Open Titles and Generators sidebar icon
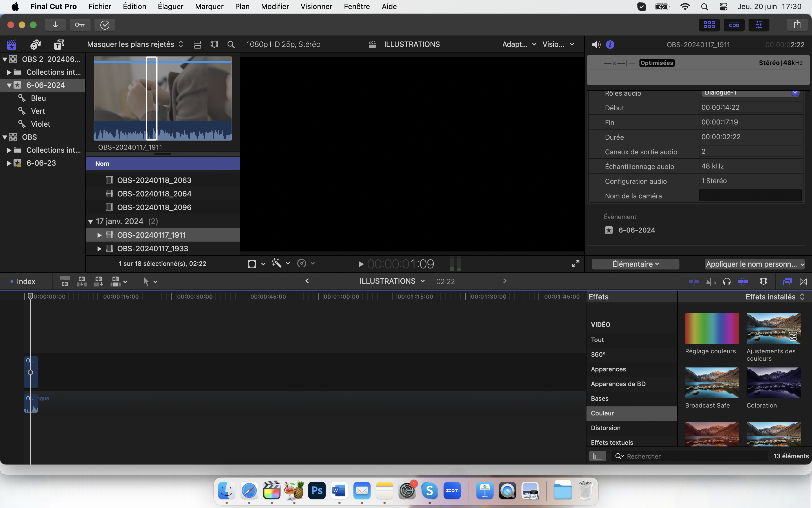Screen dimensions: 812x508 tap(59, 44)
